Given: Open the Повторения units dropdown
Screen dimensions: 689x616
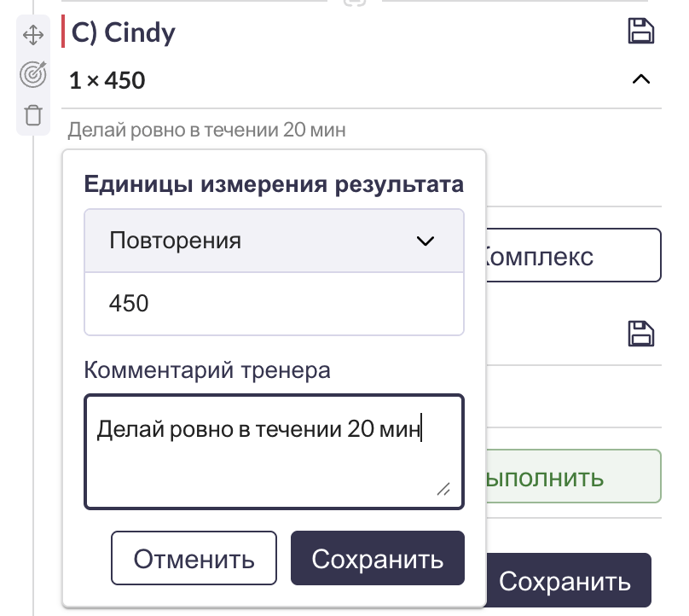Looking at the screenshot, I should (274, 241).
